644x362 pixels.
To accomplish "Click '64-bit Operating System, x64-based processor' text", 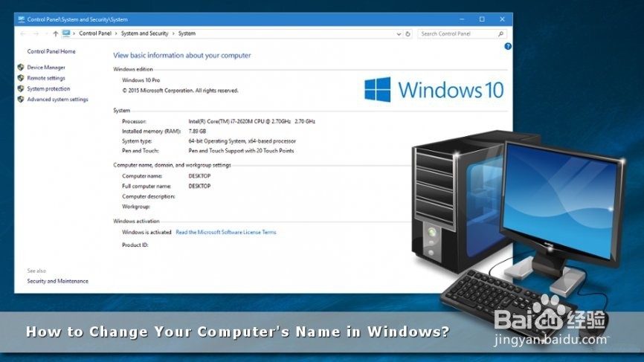I will pyautogui.click(x=242, y=141).
